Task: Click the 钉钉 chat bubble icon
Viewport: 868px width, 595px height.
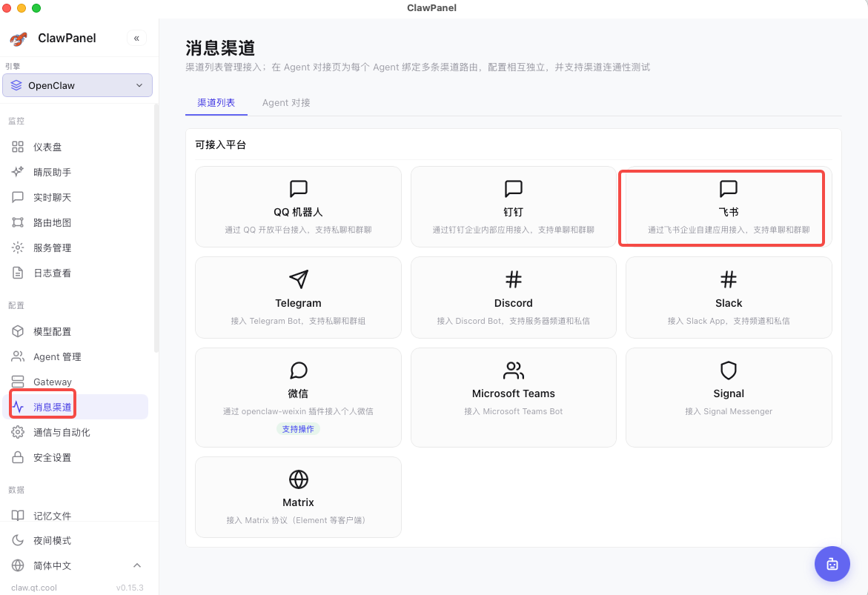Action: point(513,189)
